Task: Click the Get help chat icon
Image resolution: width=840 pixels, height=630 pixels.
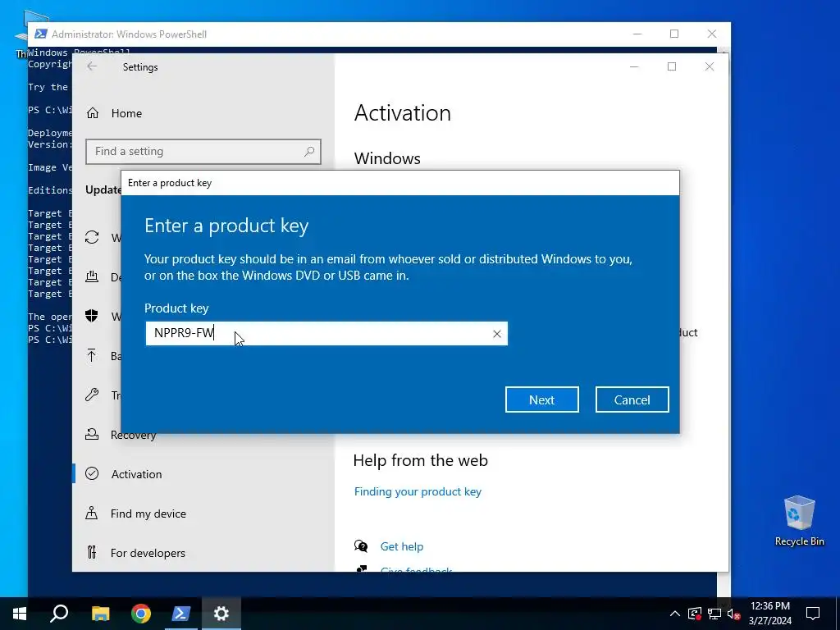Action: click(361, 546)
